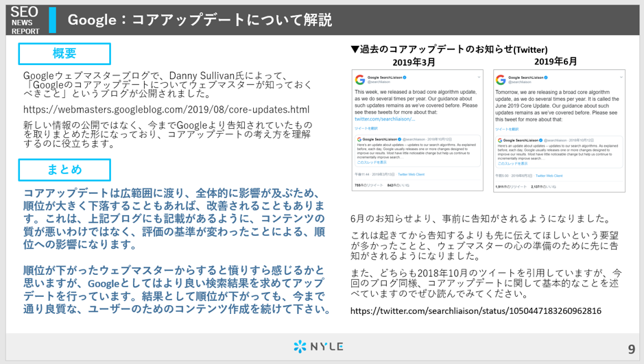Click the dropdown chevron on the June tweet
This screenshot has width=644, height=364.
click(621, 77)
